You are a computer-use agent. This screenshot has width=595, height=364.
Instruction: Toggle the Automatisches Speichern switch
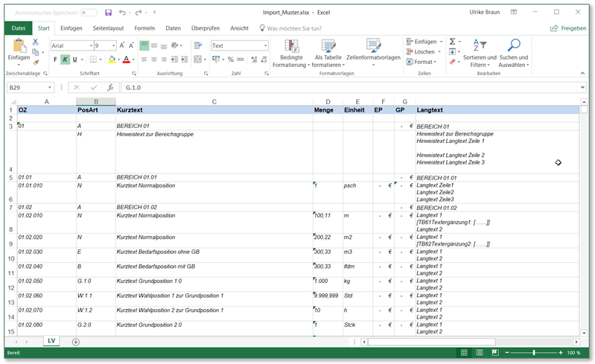click(x=88, y=13)
